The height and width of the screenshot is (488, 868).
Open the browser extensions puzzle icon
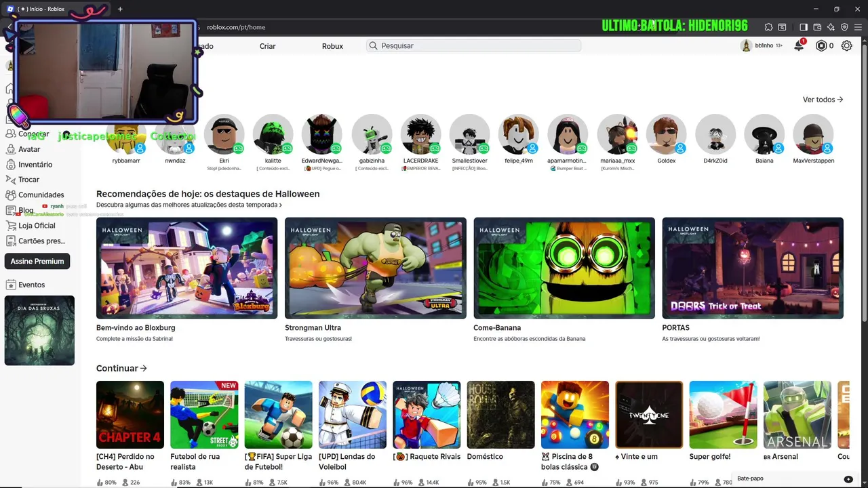(768, 27)
